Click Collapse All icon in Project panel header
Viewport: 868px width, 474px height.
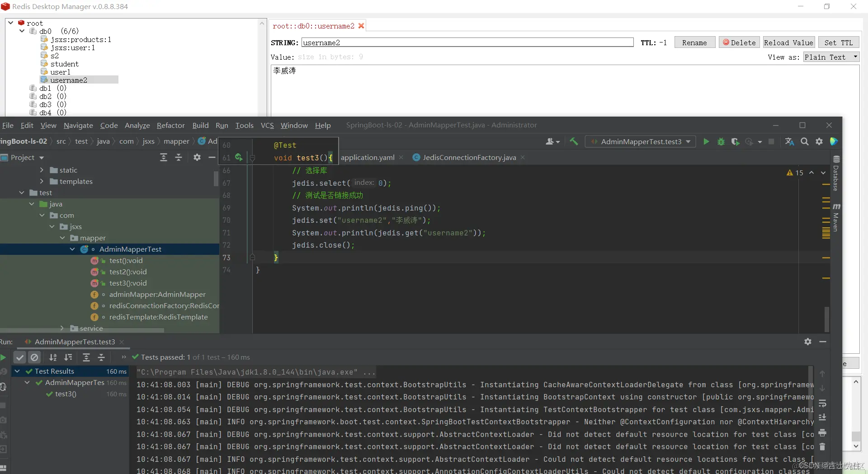click(179, 157)
